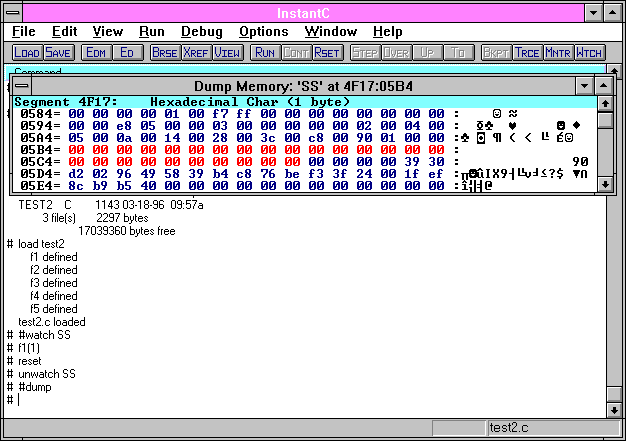Screen dimensions: 626x441
Task: Click the Run toolbar button
Action: pos(265,52)
